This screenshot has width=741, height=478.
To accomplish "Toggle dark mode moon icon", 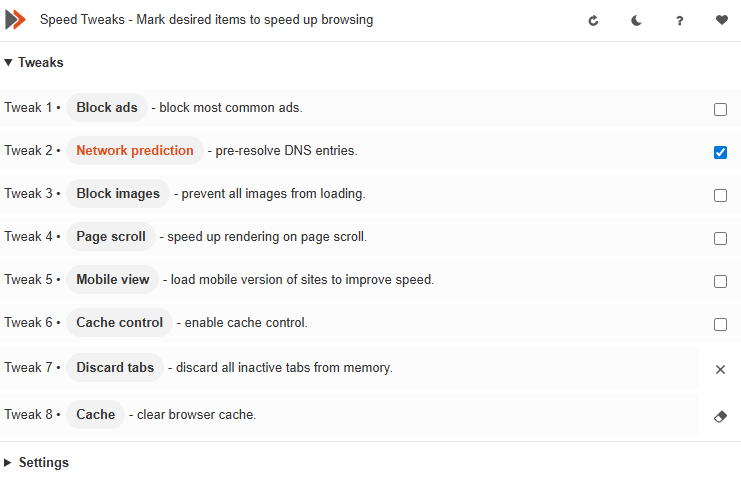I will [636, 20].
